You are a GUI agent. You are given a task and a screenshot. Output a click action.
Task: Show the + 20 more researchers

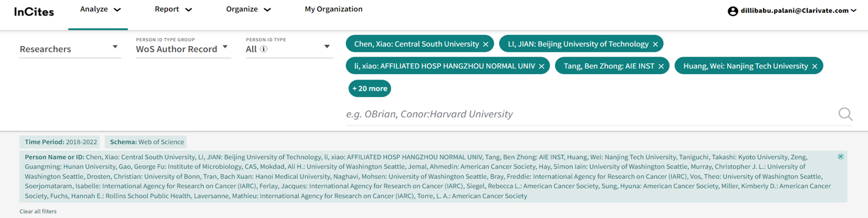coord(370,88)
